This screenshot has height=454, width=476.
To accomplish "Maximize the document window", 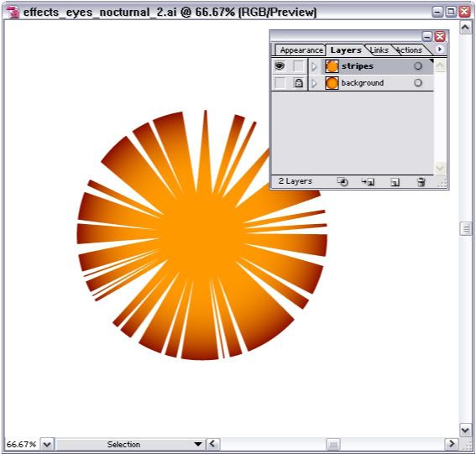I will [451, 12].
